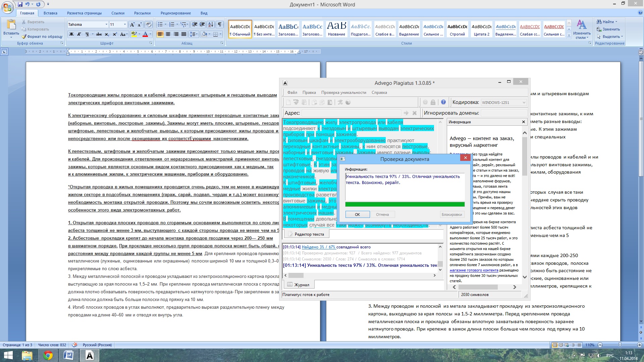
Task: Click the subscript x₂ icon
Action: (x=107, y=34)
